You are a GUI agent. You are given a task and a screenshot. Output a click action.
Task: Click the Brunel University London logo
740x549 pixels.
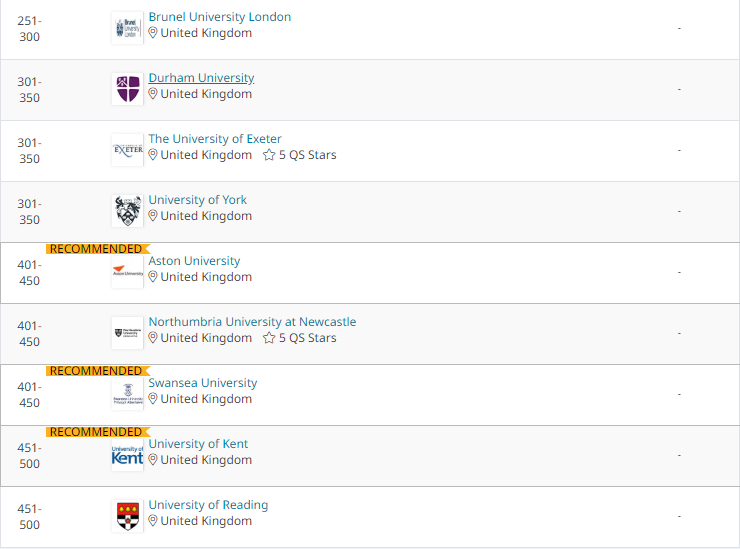click(127, 28)
